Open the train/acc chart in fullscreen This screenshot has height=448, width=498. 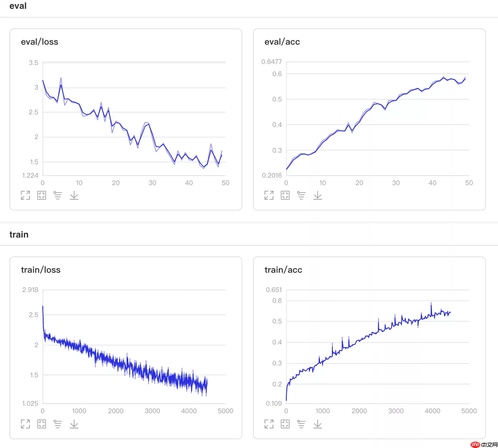(x=269, y=424)
